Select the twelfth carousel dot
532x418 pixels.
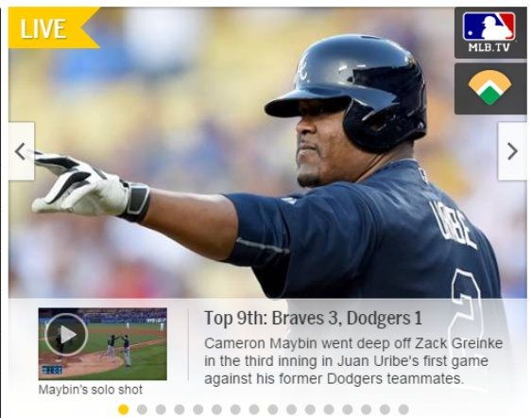click(x=329, y=409)
